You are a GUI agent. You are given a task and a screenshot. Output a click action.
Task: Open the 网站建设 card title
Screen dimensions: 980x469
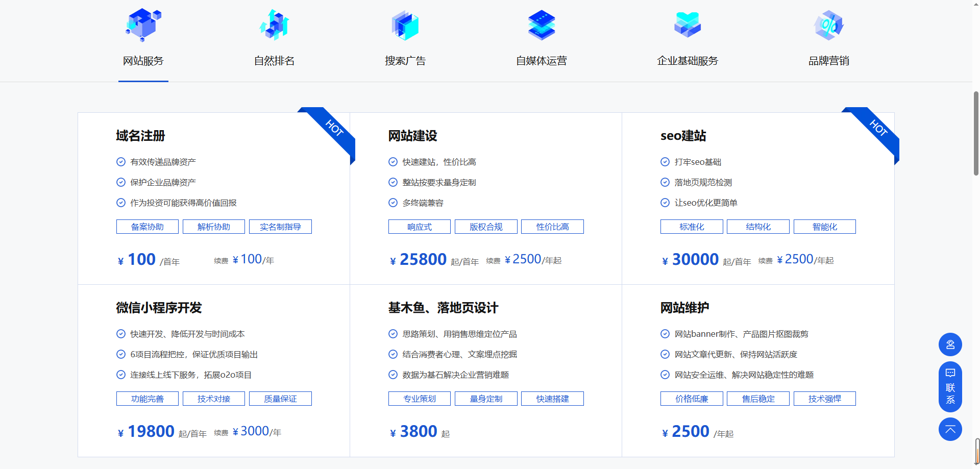pos(412,136)
